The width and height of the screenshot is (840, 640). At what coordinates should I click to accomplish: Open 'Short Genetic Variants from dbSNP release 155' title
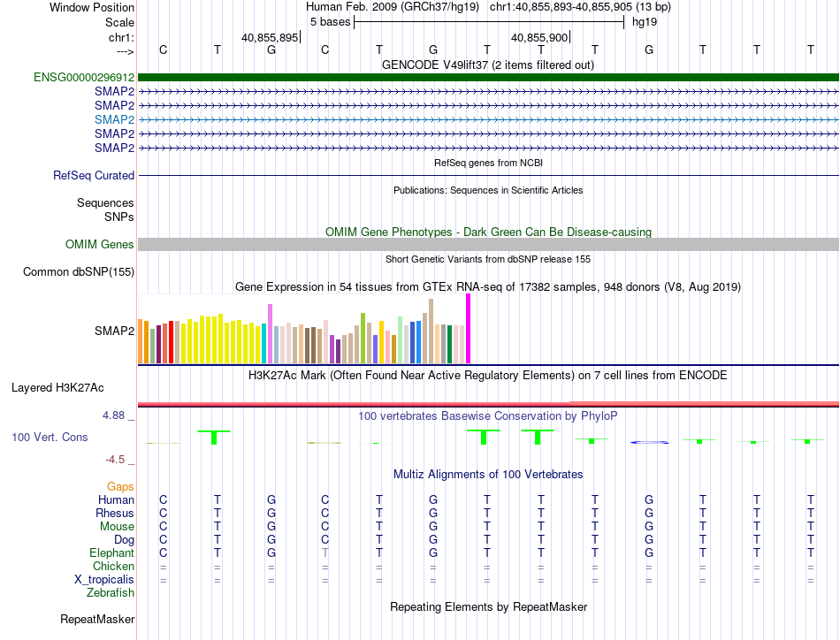pos(488,259)
